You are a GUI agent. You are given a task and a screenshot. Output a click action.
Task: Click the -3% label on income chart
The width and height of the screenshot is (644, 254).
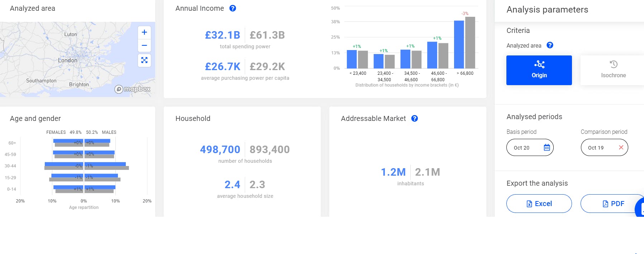(465, 13)
